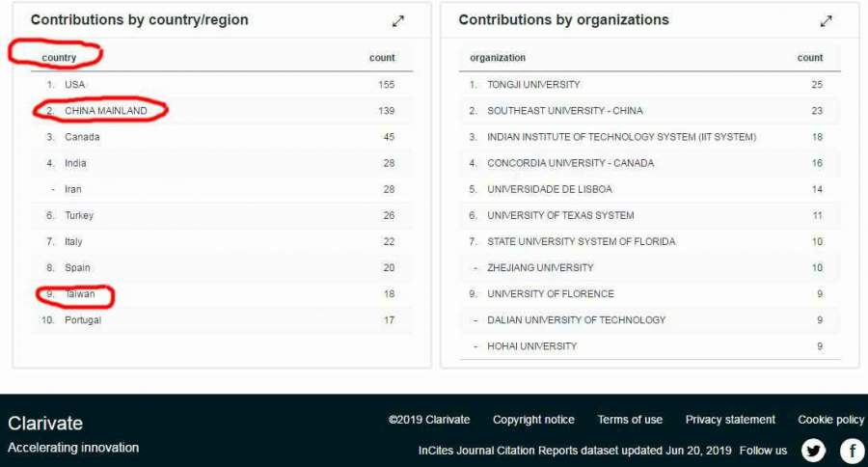
Task: Expand the Contributions by country/region panel
Action: click(398, 21)
